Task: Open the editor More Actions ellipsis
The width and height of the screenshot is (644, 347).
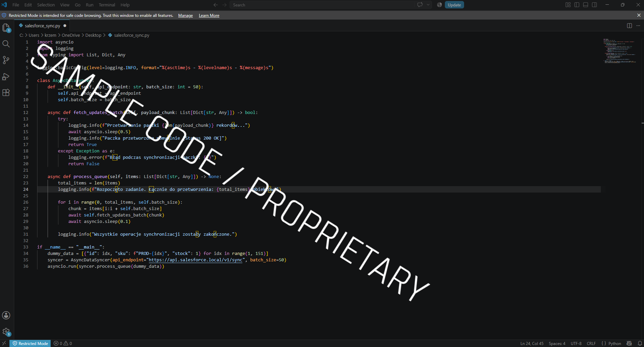Action: pos(638,26)
